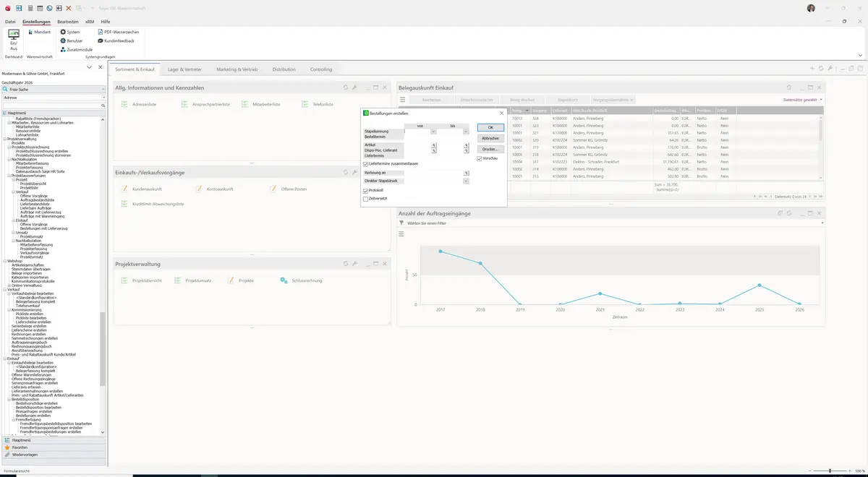Click the filter icon in Anzahl der Auftragseingänge
The width and height of the screenshot is (868, 477).
[x=401, y=223]
